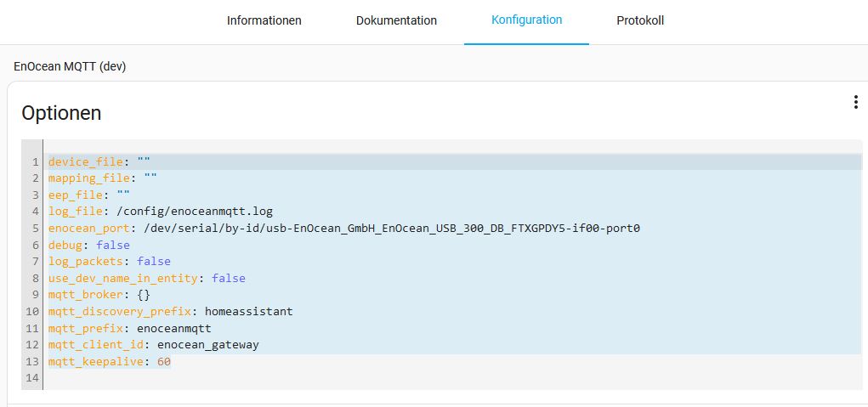Click the log_packets false value

point(154,262)
